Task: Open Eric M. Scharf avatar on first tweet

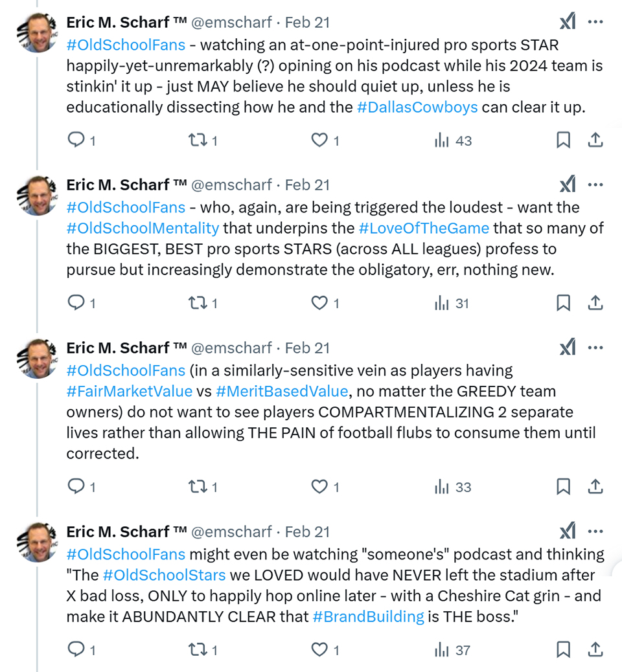Action: 37,32
